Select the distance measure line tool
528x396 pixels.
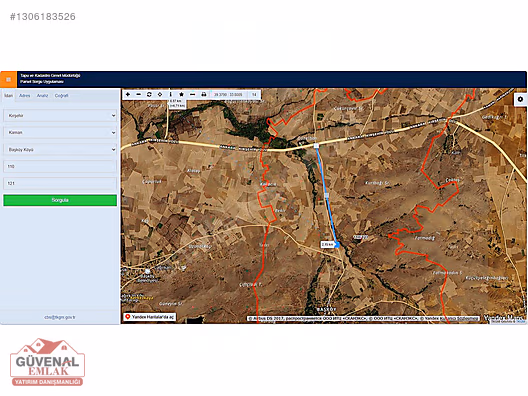[x=192, y=95]
